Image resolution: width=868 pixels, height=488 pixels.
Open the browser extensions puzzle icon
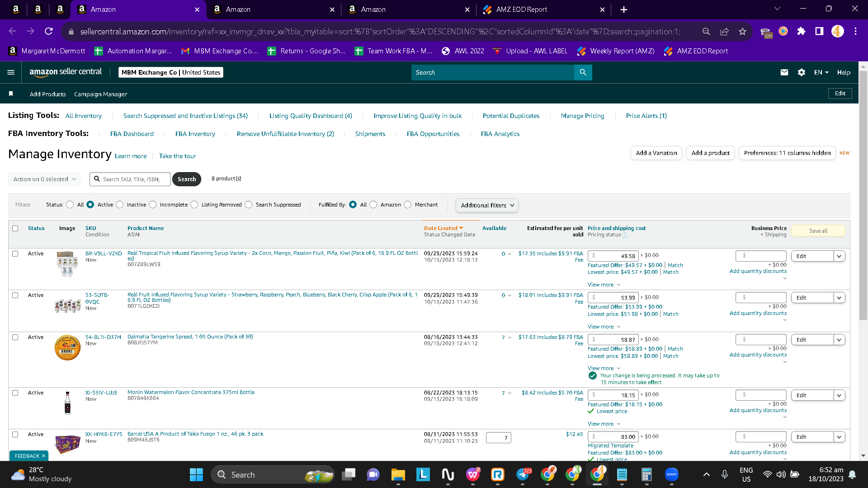tap(801, 31)
